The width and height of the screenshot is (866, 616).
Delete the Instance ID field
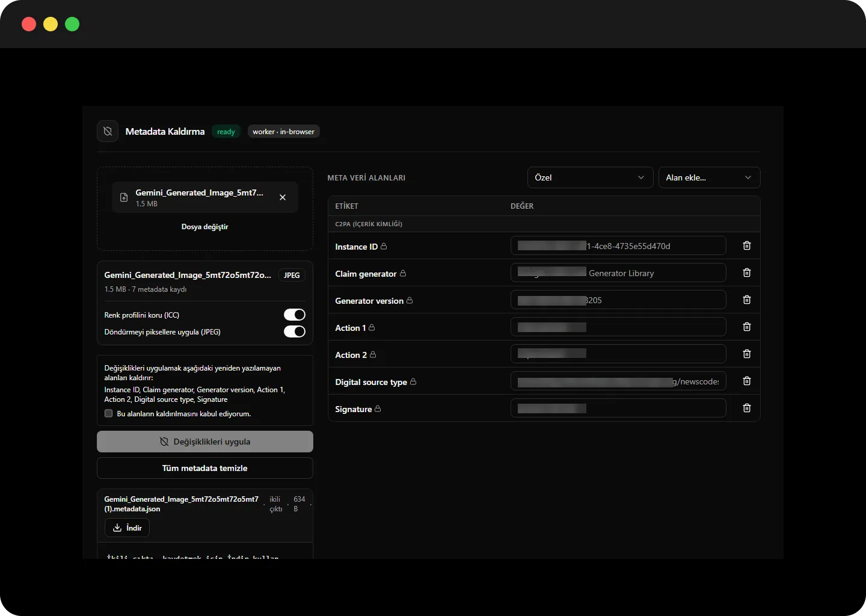click(747, 245)
